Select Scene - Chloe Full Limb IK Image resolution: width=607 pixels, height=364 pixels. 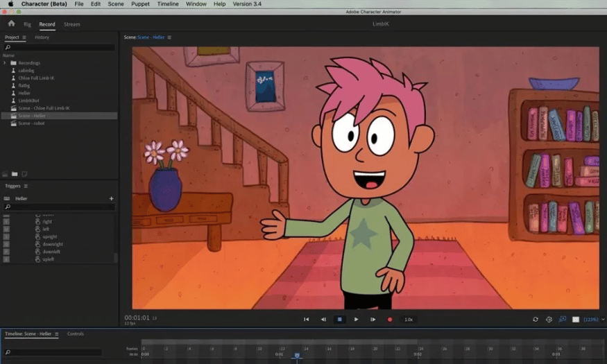pos(44,108)
